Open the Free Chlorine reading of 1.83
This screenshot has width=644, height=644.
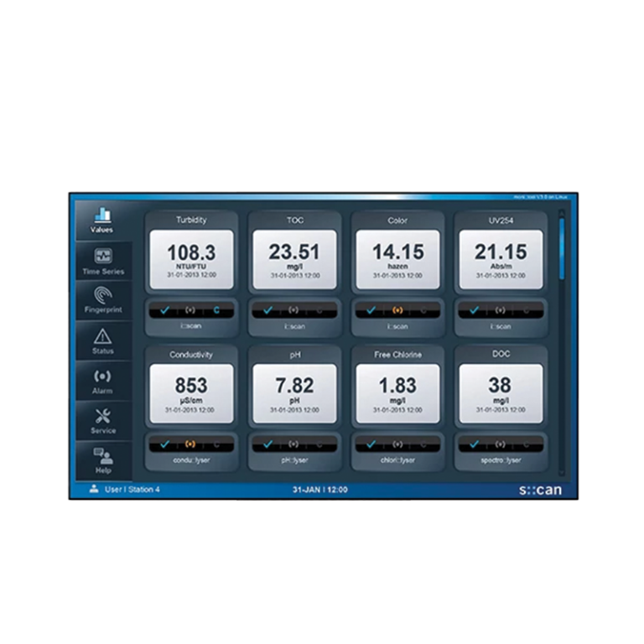[397, 392]
